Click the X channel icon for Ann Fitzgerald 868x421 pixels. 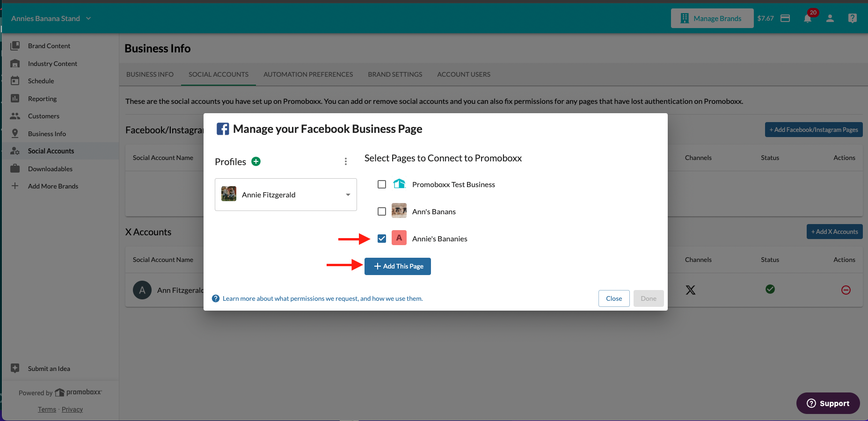691,290
